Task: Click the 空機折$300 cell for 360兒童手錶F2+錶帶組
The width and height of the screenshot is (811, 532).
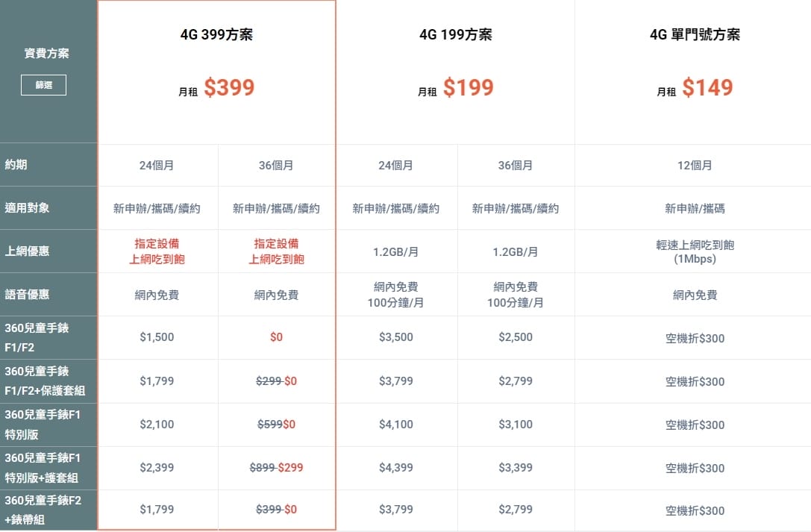Action: 695,510
